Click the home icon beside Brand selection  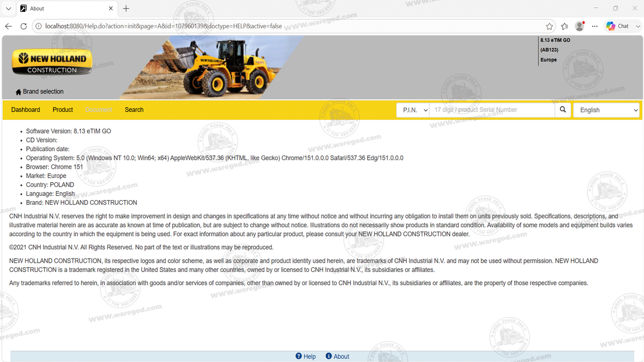point(18,92)
